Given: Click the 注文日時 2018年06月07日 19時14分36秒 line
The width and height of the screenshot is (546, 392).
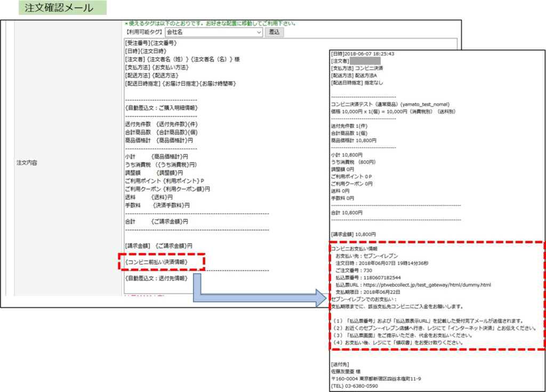Looking at the screenshot, I should 382,263.
